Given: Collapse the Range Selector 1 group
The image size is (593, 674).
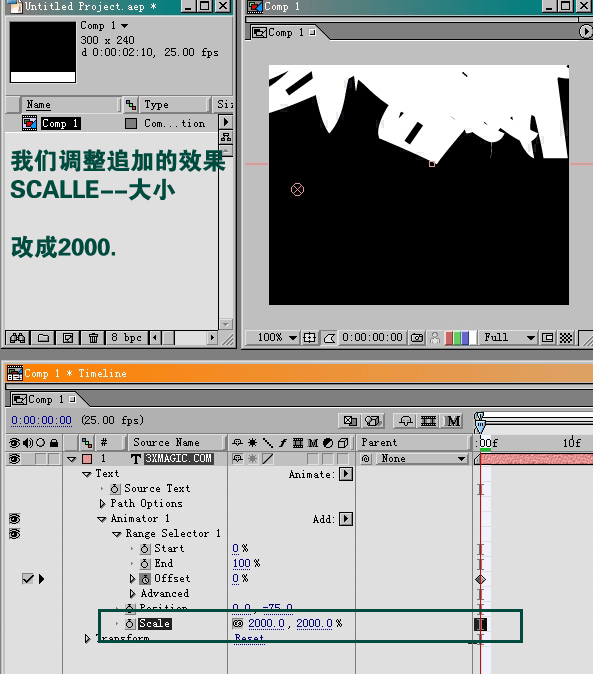Looking at the screenshot, I should pos(116,534).
